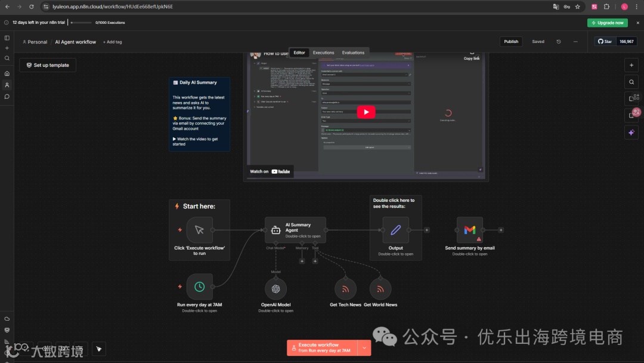The height and width of the screenshot is (363, 644).
Task: Dismiss the trial banner with X
Action: [638, 23]
